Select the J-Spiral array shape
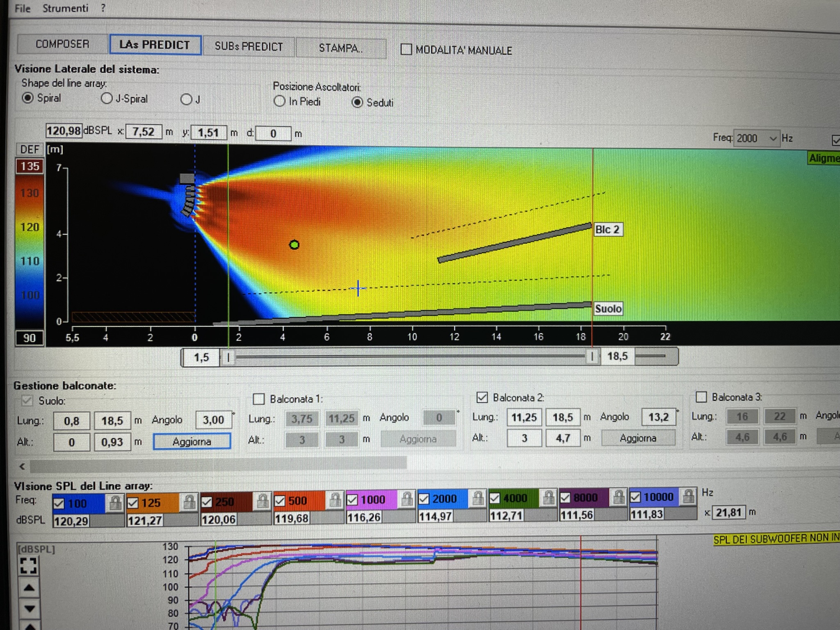Viewport: 840px width, 630px height. [106, 98]
